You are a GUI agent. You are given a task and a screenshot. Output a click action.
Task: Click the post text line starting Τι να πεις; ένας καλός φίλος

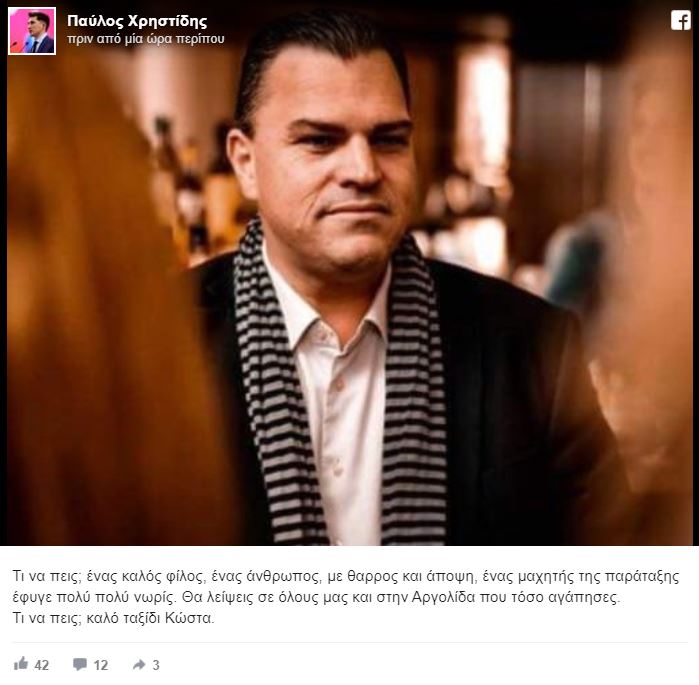pyautogui.click(x=345, y=576)
